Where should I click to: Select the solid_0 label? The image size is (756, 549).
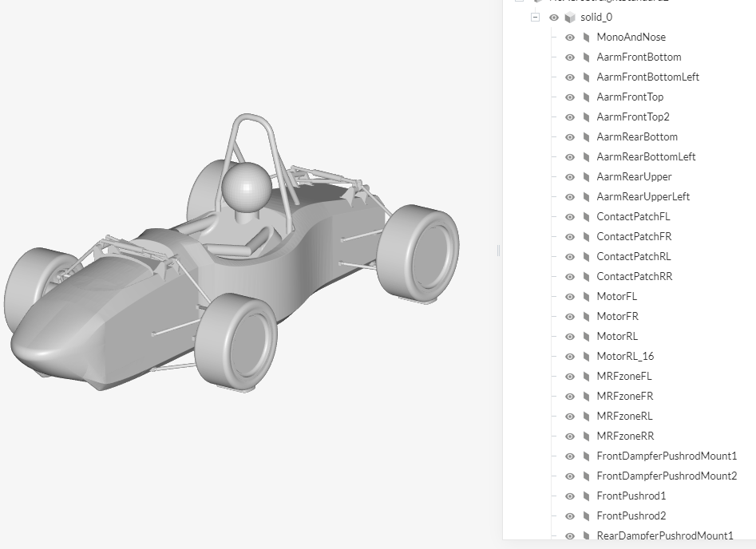596,18
